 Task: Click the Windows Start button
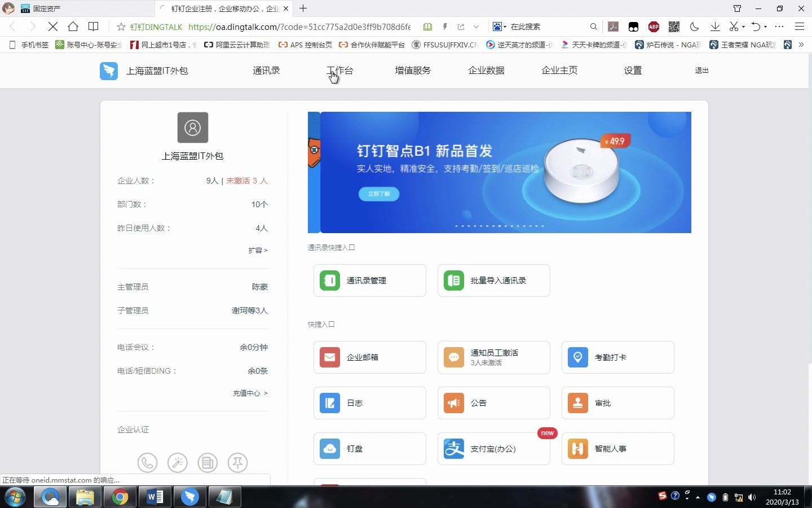(15, 497)
